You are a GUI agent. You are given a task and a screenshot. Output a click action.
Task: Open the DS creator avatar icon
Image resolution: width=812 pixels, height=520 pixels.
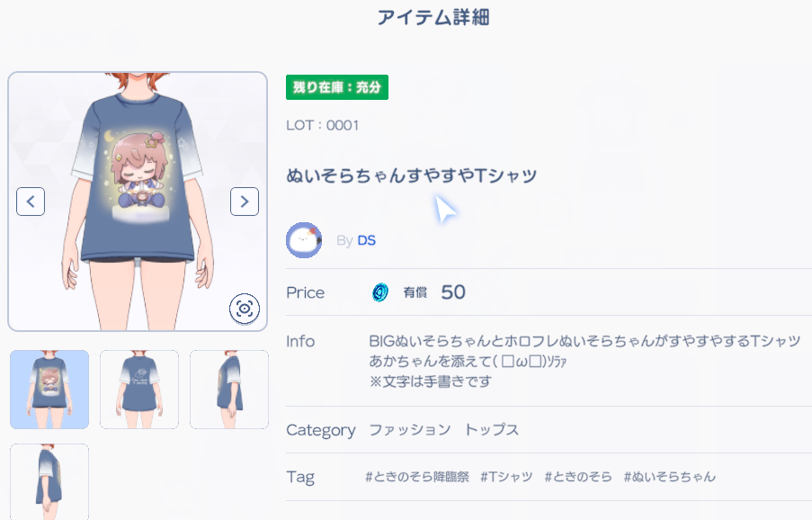[x=304, y=240]
